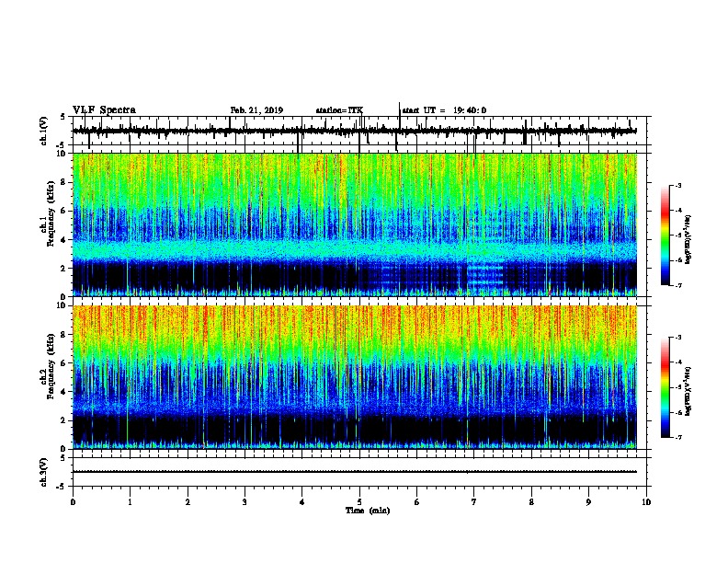Screen dimensions: 728x563
Task: Click the ch.1 waveform trace panel
Action: 359,131
